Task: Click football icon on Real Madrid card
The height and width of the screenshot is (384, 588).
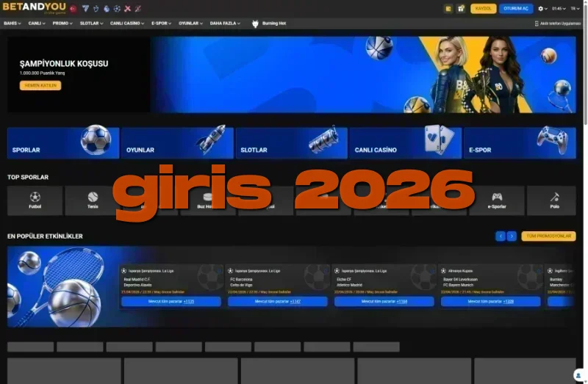Action: click(x=123, y=270)
